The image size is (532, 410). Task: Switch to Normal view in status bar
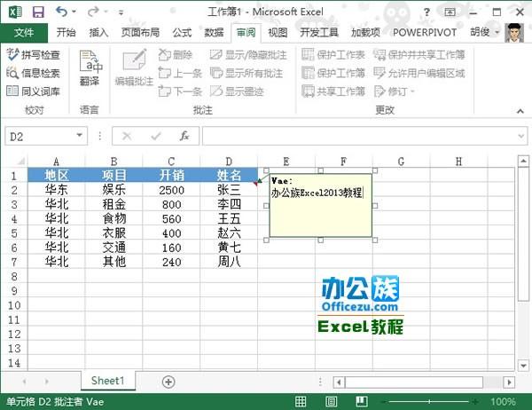pos(301,401)
